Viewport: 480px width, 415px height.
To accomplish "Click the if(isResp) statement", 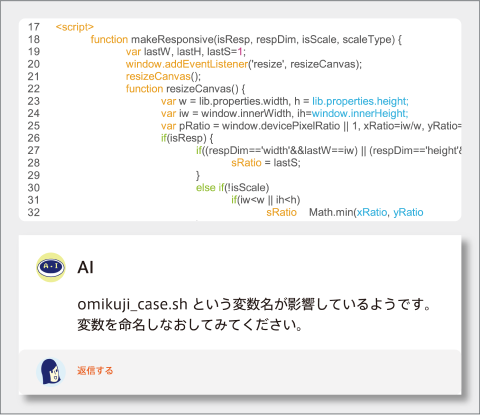I will click(187, 138).
